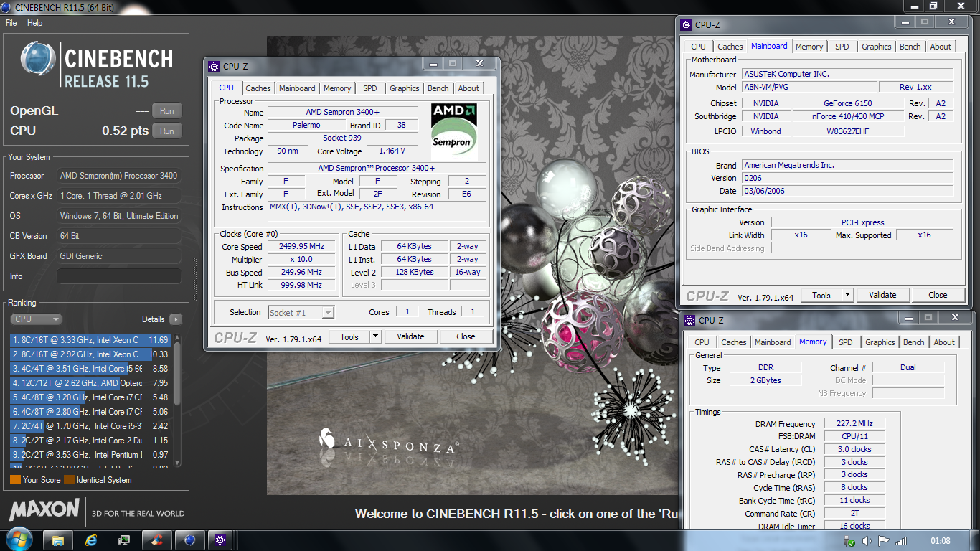Open the CPU-Z taskbar icon
Viewport: 980px width, 551px height.
(222, 540)
